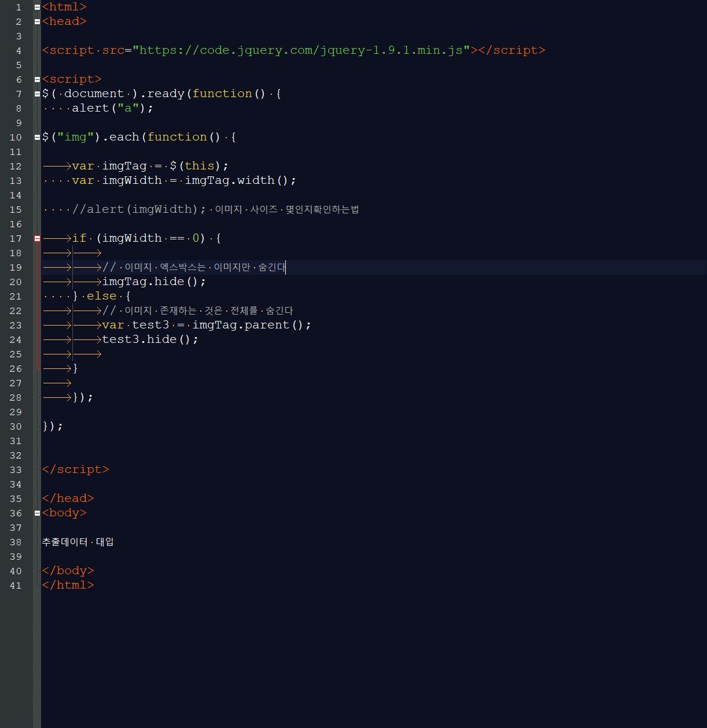
Task: Click line number 30 in the gutter
Action: [x=16, y=427]
